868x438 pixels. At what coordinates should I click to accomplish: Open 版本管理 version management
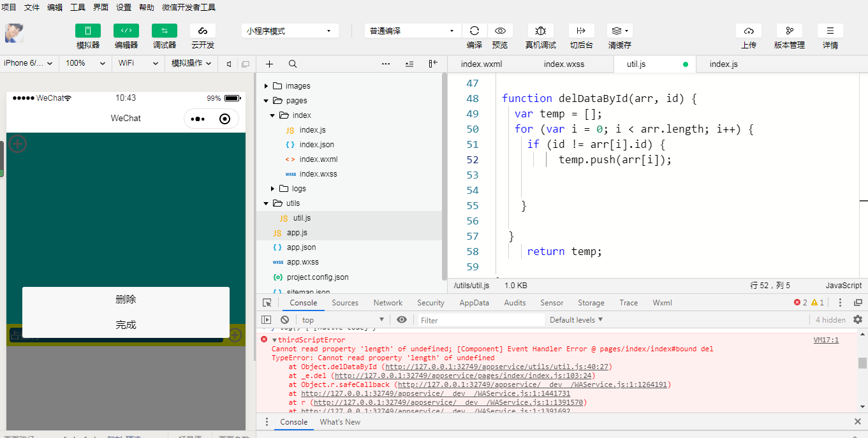coord(790,31)
